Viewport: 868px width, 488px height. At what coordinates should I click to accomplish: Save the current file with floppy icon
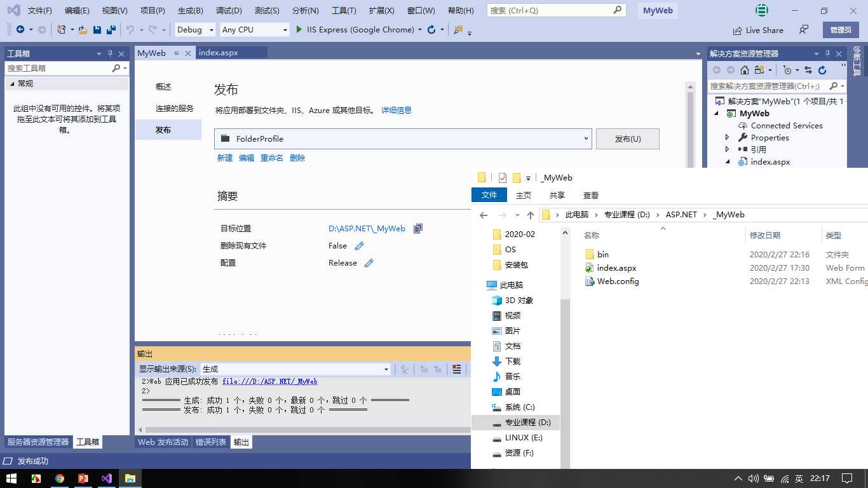point(97,29)
